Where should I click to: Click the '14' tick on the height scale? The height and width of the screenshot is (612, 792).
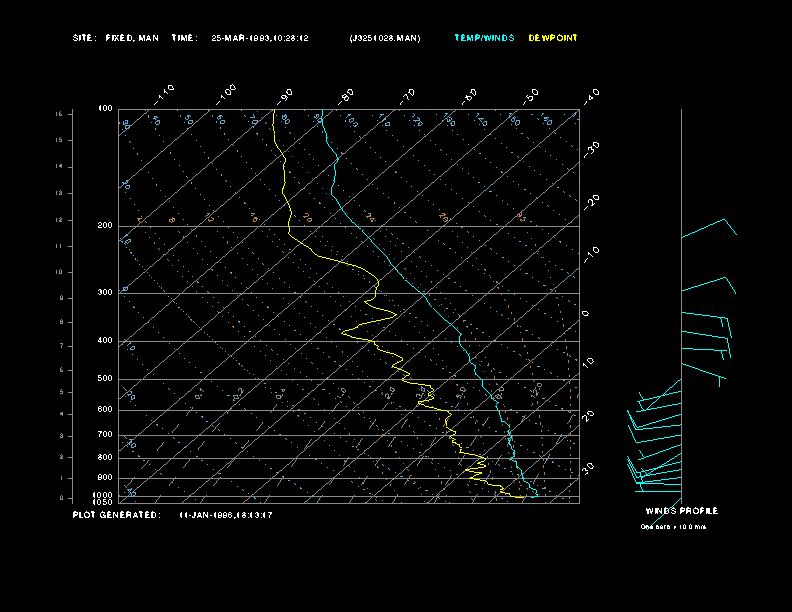pos(59,167)
